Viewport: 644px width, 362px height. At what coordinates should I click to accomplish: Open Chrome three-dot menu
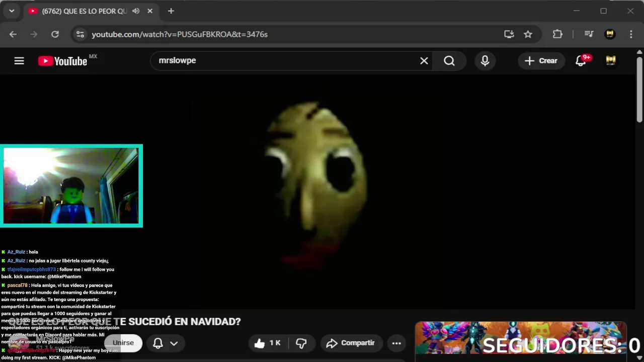631,34
